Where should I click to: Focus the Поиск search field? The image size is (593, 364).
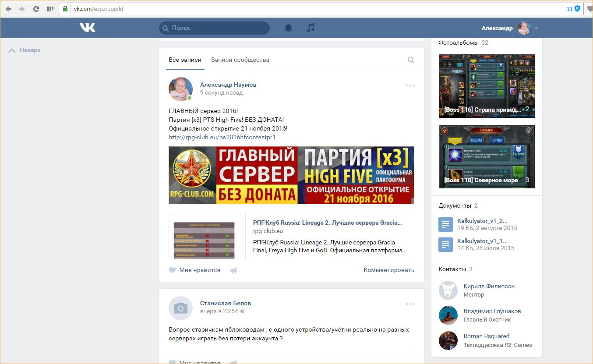click(214, 28)
